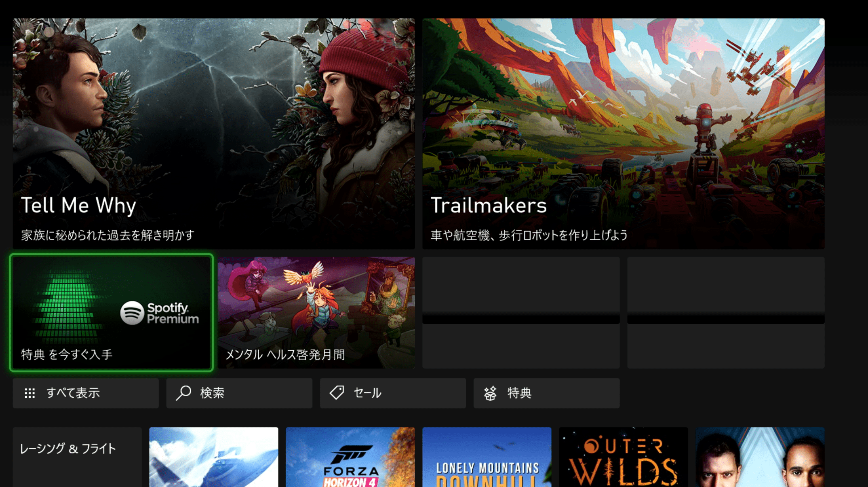Image resolution: width=868 pixels, height=487 pixels.
Task: Click the 検索 search button
Action: pyautogui.click(x=239, y=393)
